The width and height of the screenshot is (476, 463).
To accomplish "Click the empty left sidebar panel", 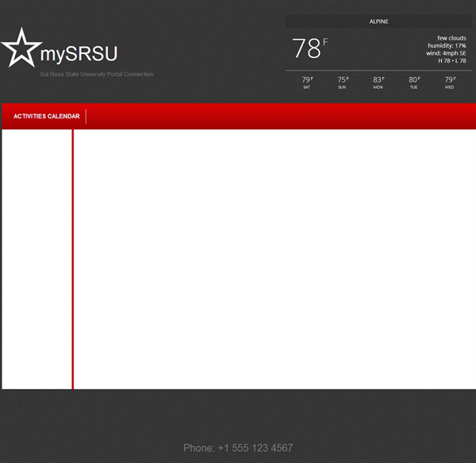I will (36, 258).
